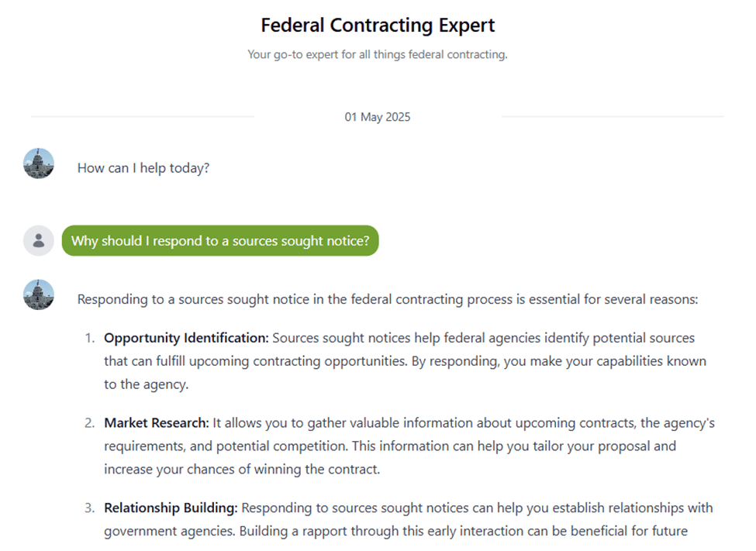Click the text "to the agency." in item one

pos(147,384)
